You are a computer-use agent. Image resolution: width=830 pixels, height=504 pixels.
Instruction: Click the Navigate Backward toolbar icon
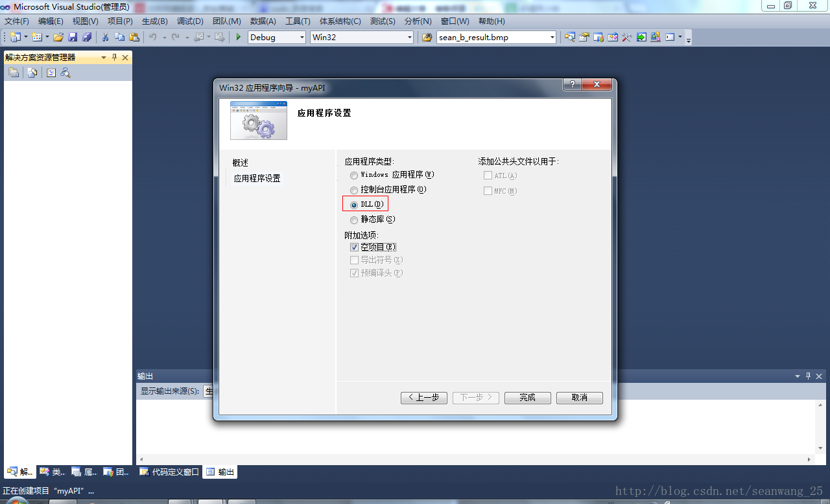click(x=198, y=37)
